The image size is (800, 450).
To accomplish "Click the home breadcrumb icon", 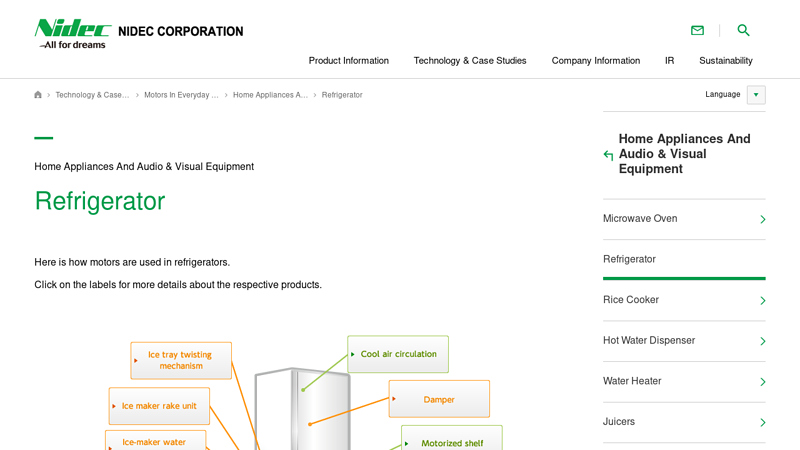I will click(38, 95).
